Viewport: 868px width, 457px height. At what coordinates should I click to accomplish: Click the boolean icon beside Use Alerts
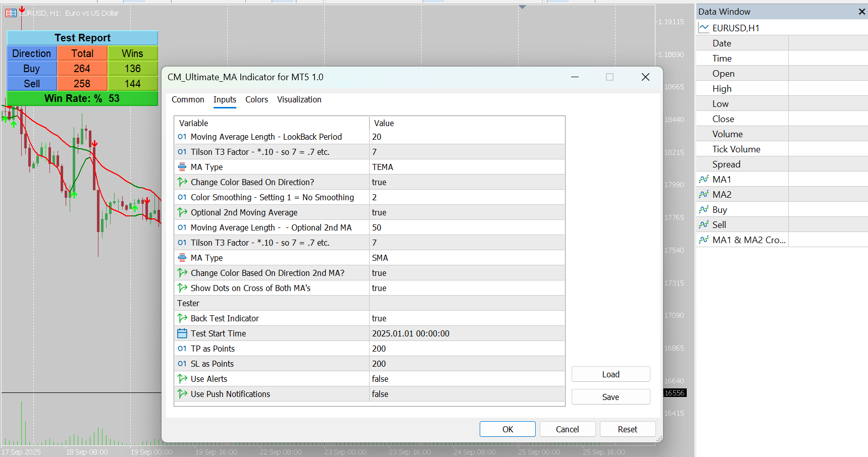(x=182, y=379)
